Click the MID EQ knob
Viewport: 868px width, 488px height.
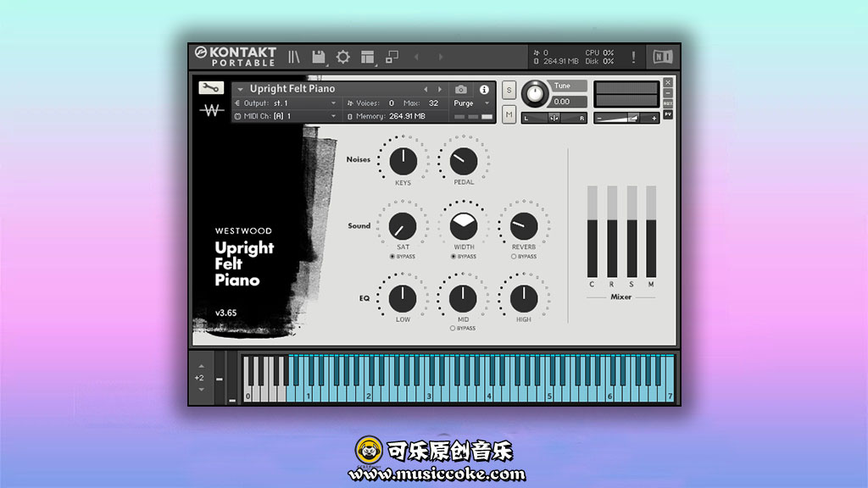(x=464, y=298)
